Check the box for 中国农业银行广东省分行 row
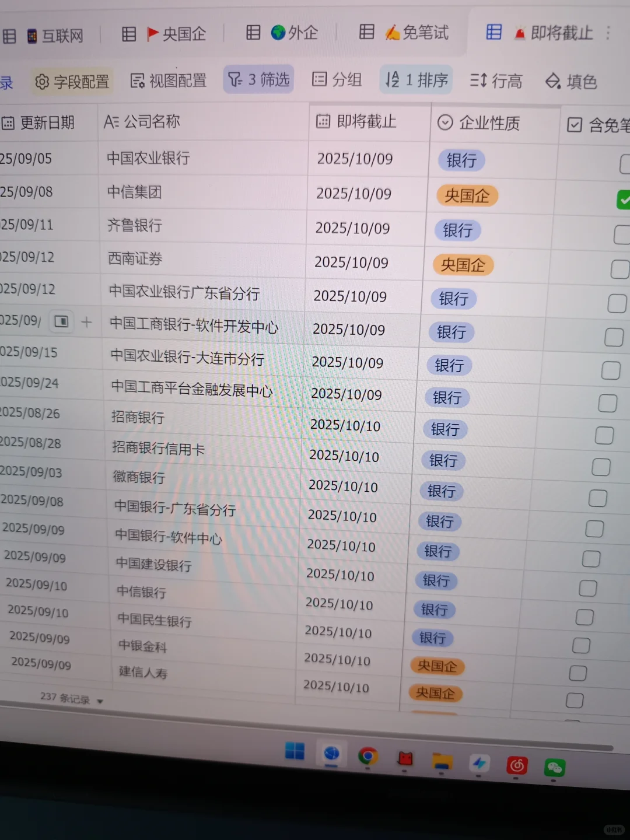The height and width of the screenshot is (840, 630). click(x=617, y=303)
